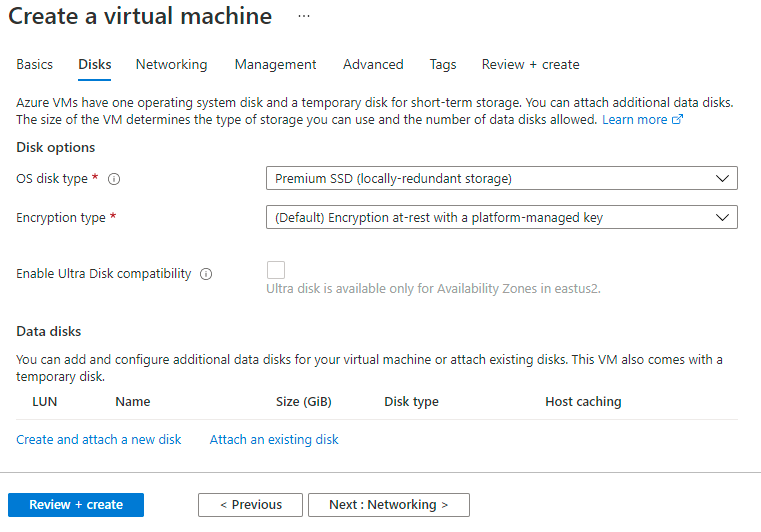Switch to the Advanced tab

click(x=373, y=64)
